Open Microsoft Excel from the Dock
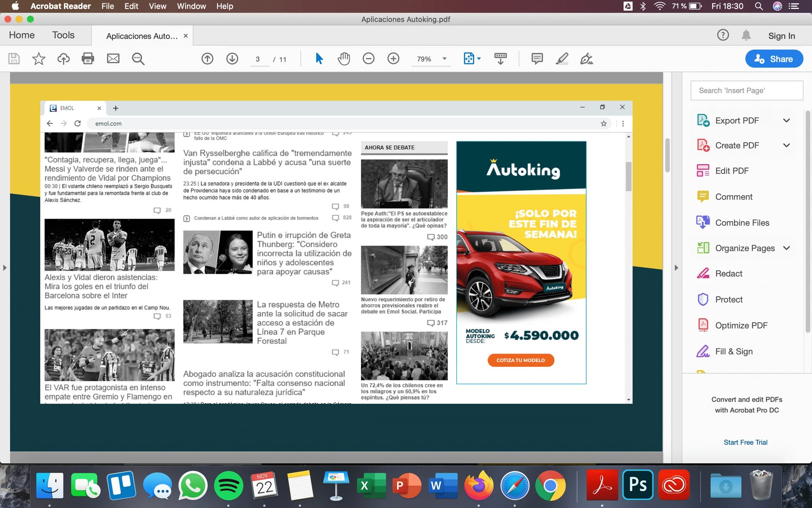This screenshot has width=812, height=508. 371,486
